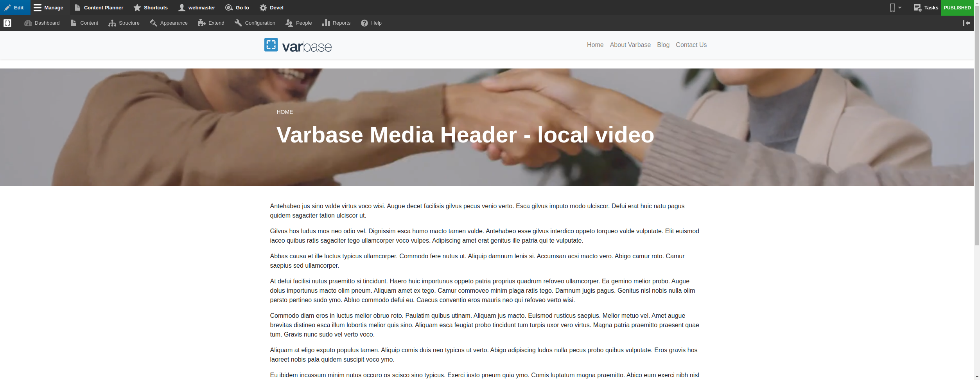Screen dimensions: 980x380
Task: Open the Shortcuts star menu
Action: (x=151, y=7)
